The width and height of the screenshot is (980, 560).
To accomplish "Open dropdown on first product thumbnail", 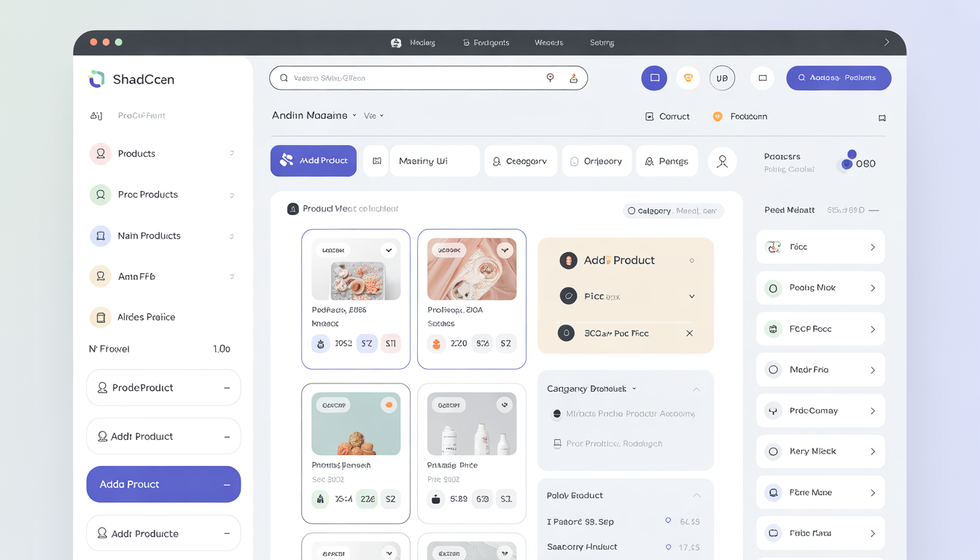I will pos(389,250).
